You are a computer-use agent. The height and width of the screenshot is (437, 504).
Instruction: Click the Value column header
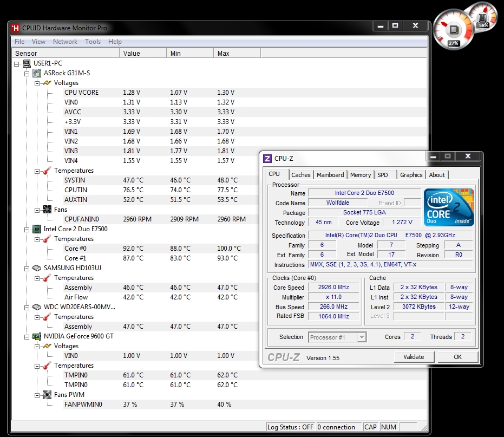[143, 53]
